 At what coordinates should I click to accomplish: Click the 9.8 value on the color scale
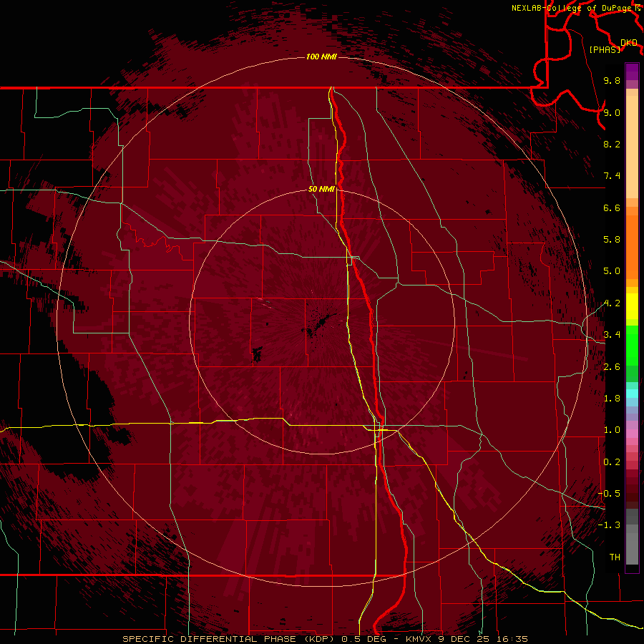612,80
